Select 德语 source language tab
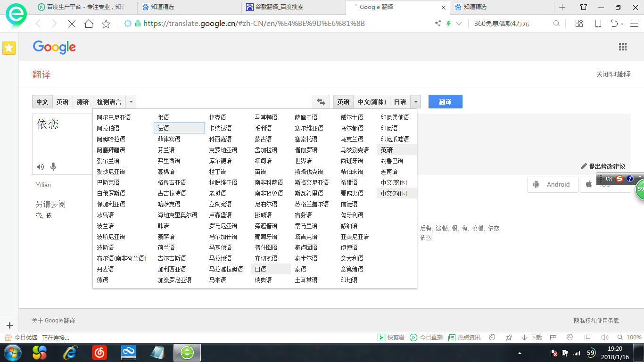The height and width of the screenshot is (362, 644). click(x=83, y=102)
